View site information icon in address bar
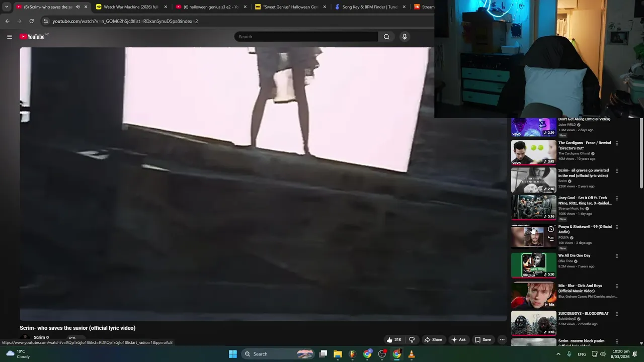644x362 pixels. tap(46, 21)
